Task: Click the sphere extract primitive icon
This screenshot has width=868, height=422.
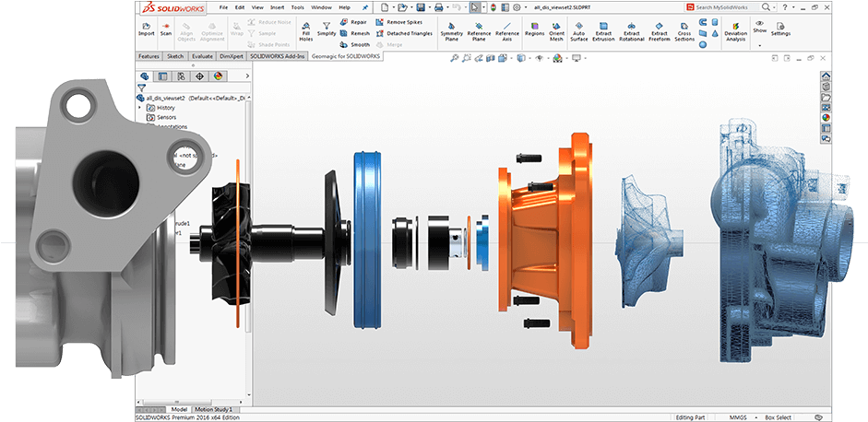Action: [x=703, y=45]
